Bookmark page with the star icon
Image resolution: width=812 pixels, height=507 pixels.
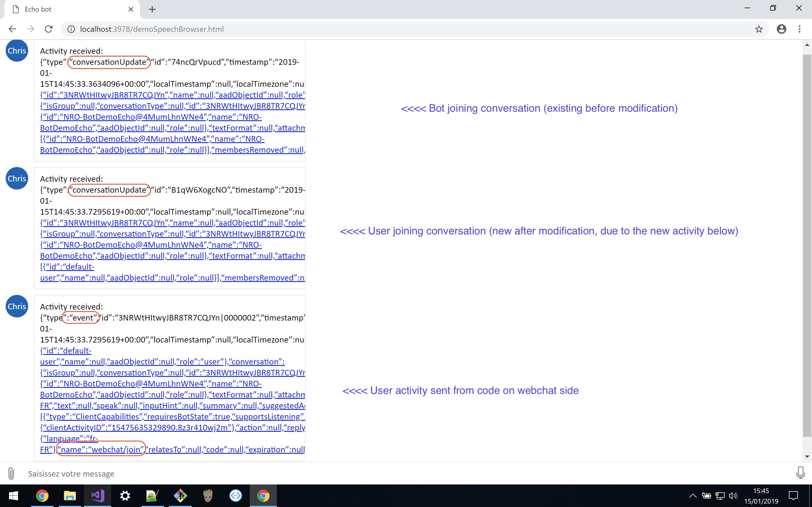(x=759, y=29)
